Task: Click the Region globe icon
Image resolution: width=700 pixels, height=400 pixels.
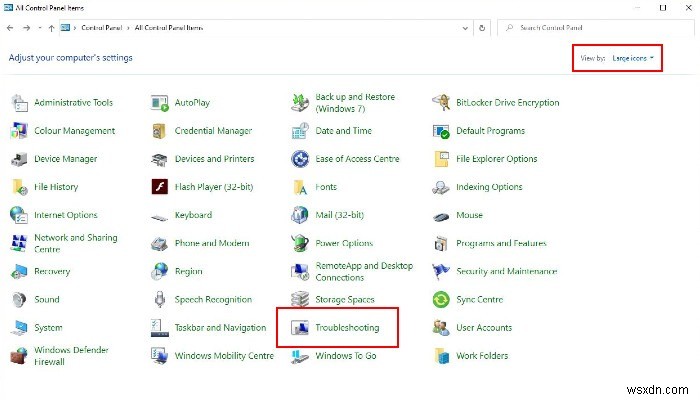Action: 159,271
